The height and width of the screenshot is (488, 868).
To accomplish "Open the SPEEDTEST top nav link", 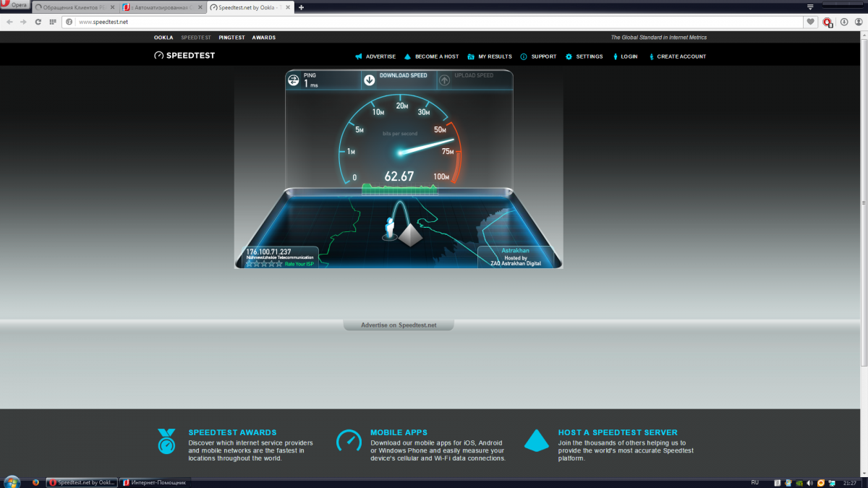I will (x=196, y=38).
